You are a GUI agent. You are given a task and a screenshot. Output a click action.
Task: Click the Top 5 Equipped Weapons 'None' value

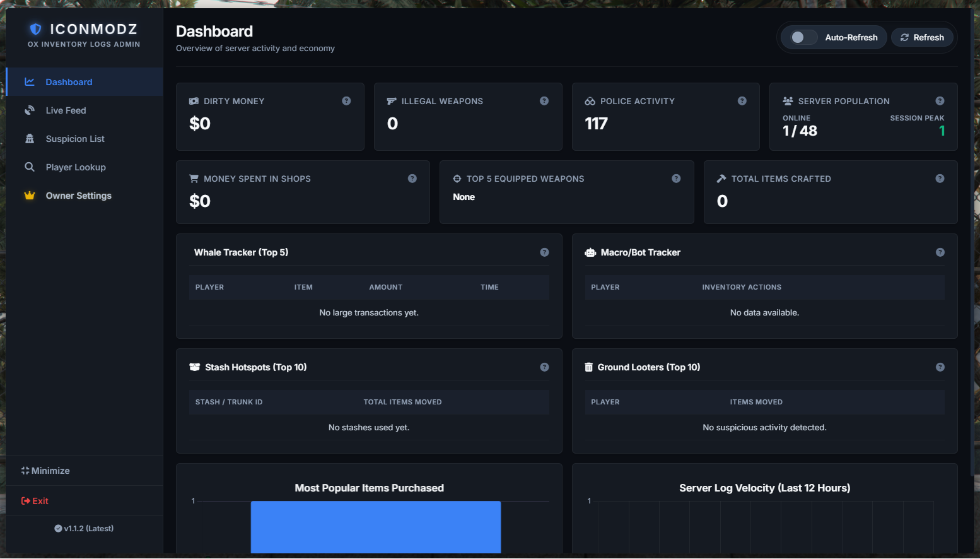[464, 197]
